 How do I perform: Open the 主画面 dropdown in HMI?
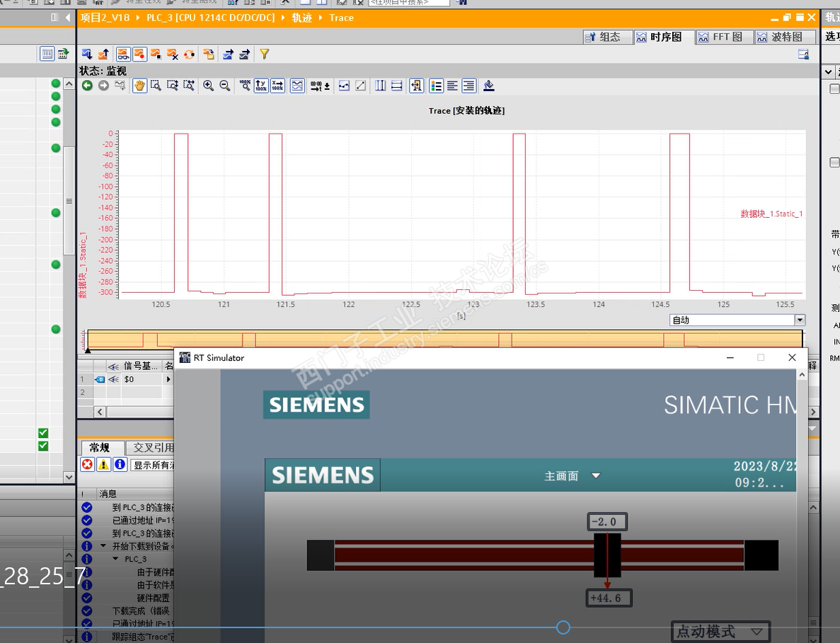(596, 475)
